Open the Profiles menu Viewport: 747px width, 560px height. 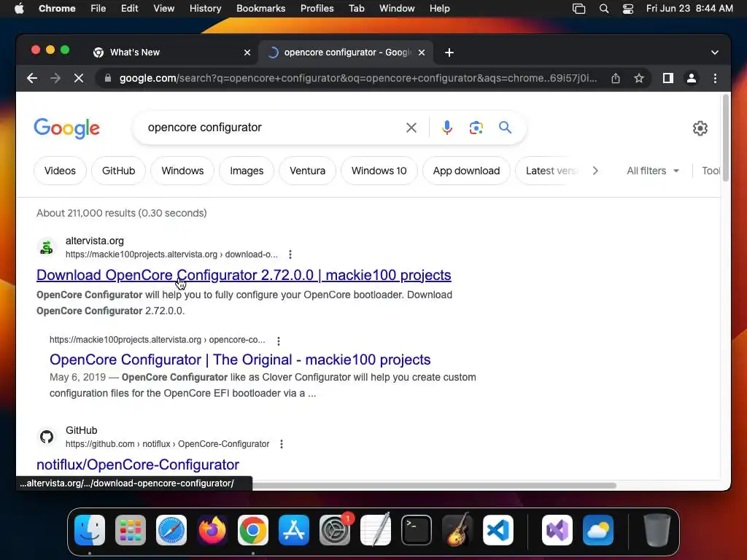(317, 9)
